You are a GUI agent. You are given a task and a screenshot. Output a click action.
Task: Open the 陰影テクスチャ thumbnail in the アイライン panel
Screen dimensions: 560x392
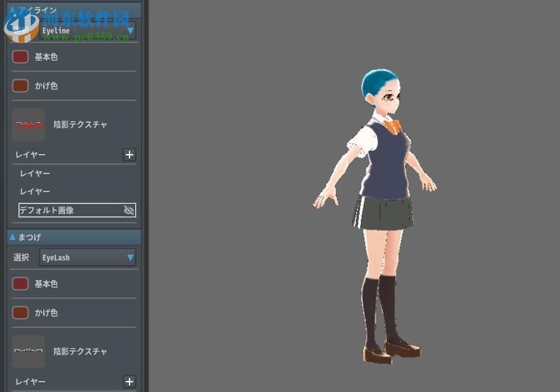pos(28,124)
